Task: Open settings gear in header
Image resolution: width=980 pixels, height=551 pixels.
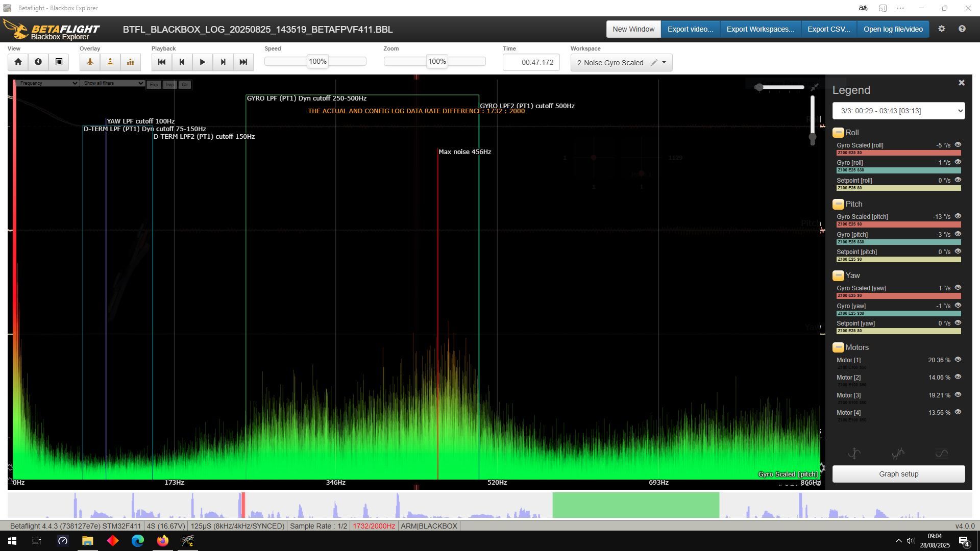Action: click(942, 29)
